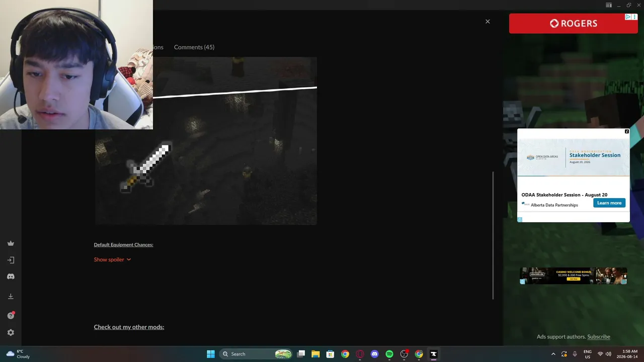Click the microphone tray icon
This screenshot has height=362, width=644.
[575, 354]
